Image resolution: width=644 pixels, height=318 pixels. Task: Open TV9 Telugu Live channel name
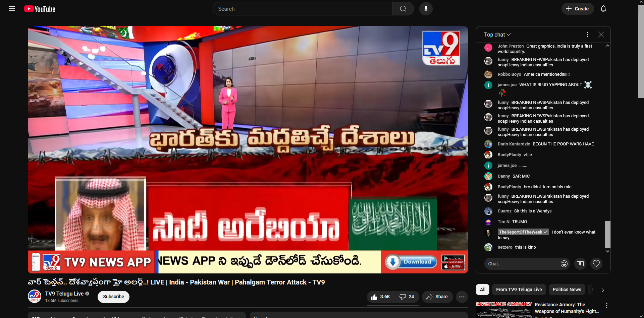pos(64,294)
